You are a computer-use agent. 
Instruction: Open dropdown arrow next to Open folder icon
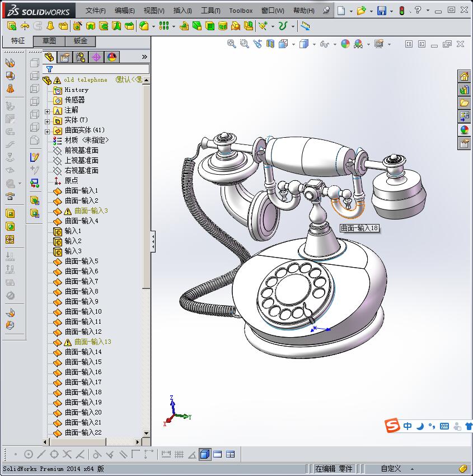click(x=371, y=11)
